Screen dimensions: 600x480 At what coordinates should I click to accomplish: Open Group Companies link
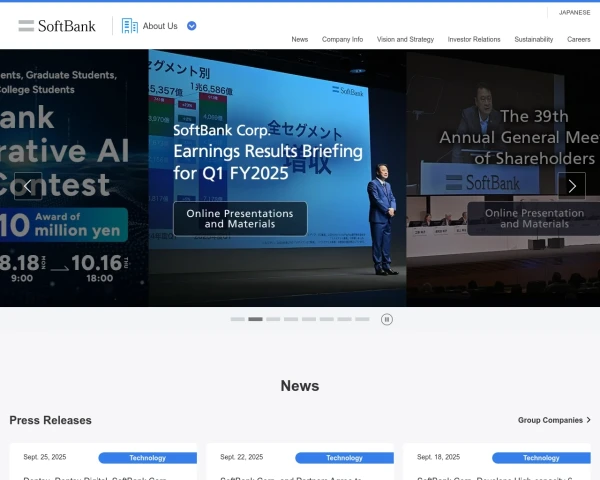(554, 420)
